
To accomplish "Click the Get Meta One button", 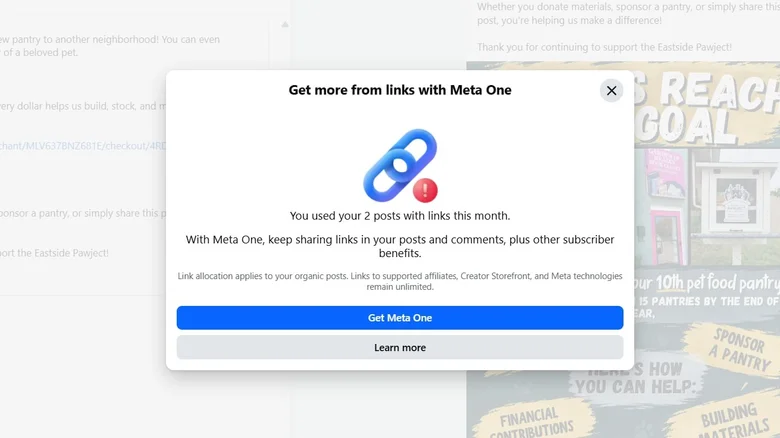I will (400, 318).
